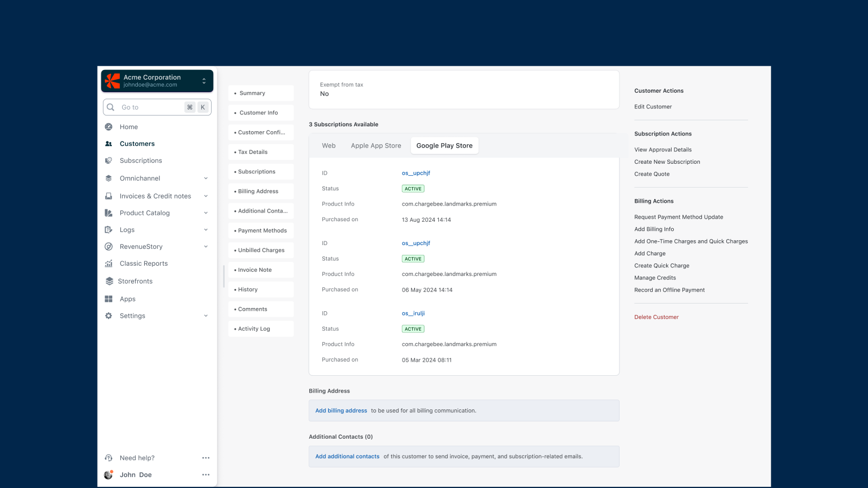Jump to Payment Methods section

262,231
